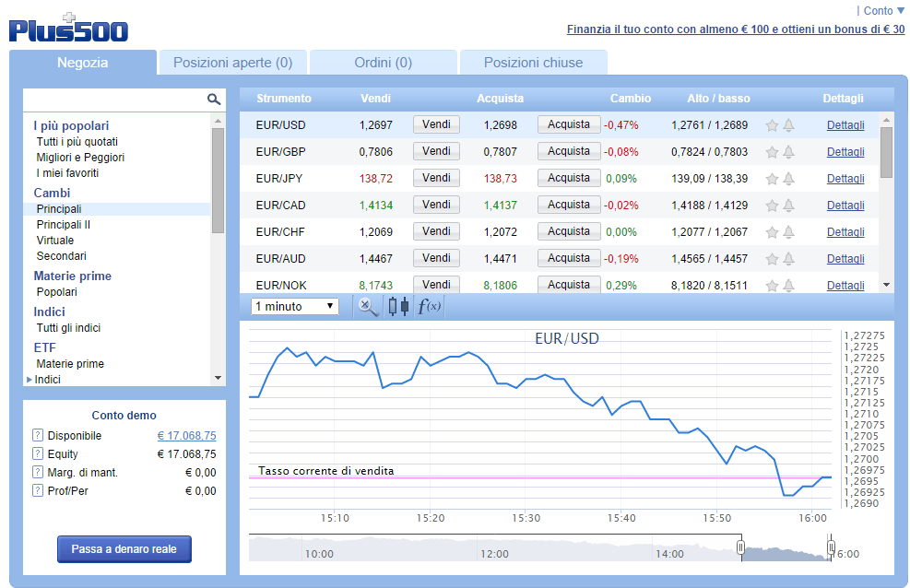The width and height of the screenshot is (910, 588).
Task: Open the Posizioni aperte (0) tab
Action: [232, 63]
